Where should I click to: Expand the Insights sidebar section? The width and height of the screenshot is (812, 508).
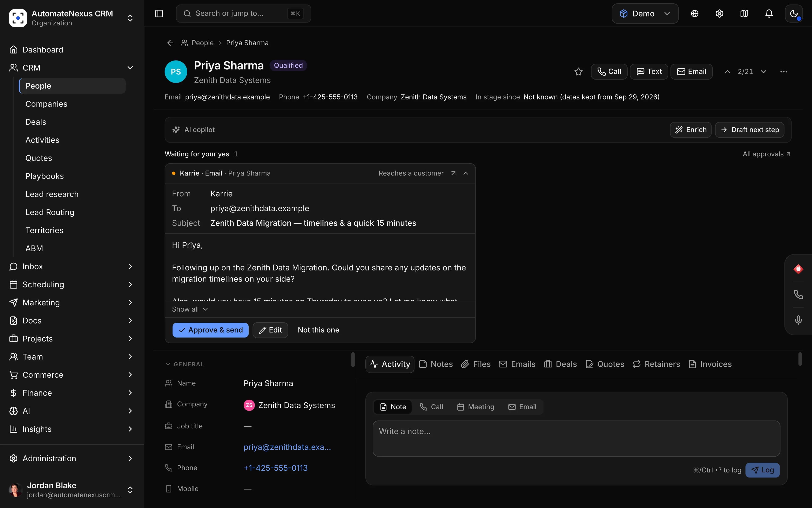pyautogui.click(x=130, y=429)
